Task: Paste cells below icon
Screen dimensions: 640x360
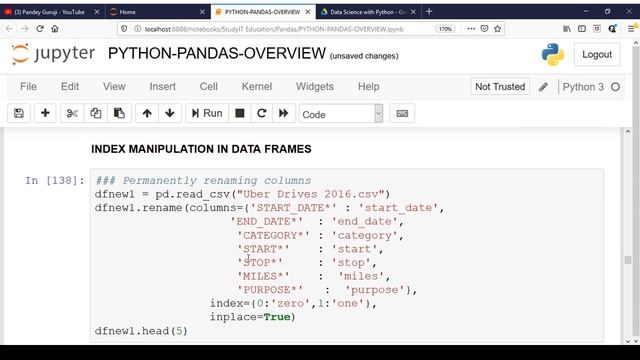Action: pos(119,113)
